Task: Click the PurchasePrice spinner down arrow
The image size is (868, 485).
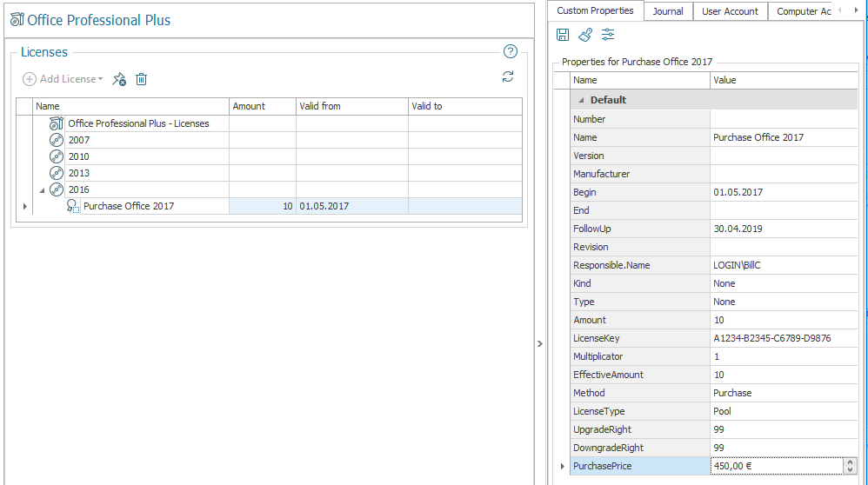Action: point(851,469)
